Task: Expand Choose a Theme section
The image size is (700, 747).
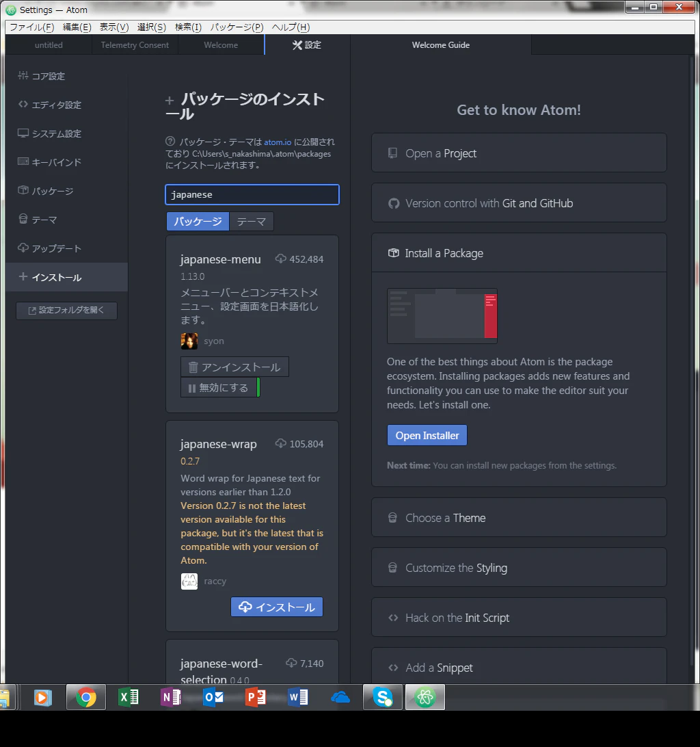Action: click(x=519, y=517)
